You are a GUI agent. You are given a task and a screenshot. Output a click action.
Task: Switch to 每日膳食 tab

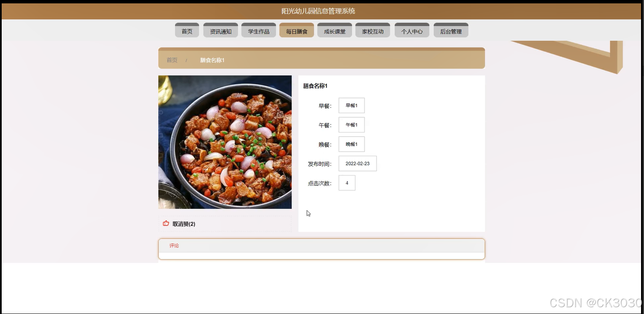pyautogui.click(x=296, y=30)
